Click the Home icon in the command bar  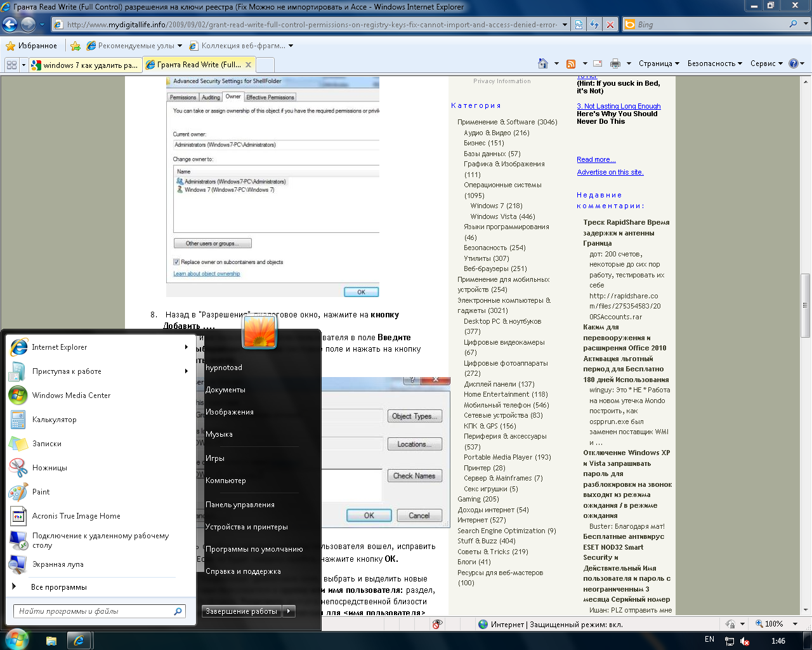[x=542, y=63]
